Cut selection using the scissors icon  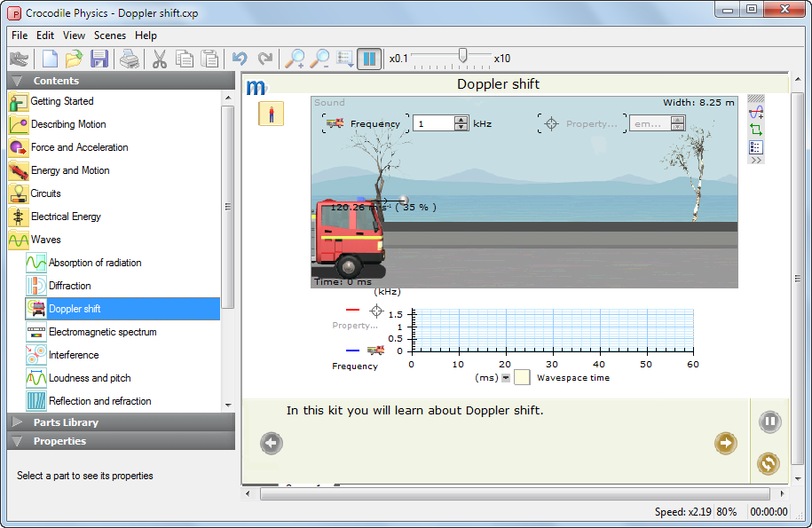point(160,59)
